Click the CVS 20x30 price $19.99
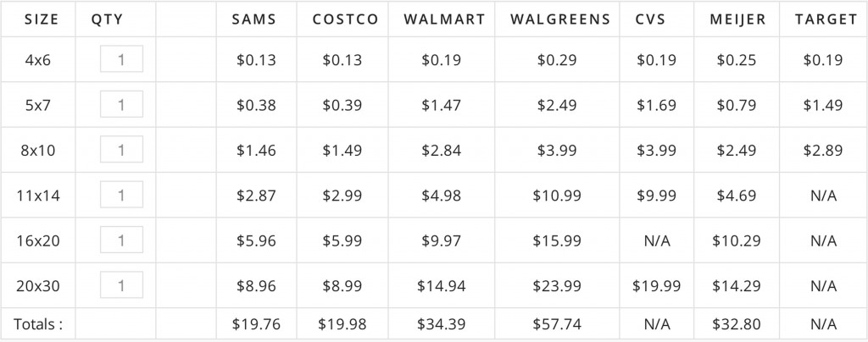 pos(657,285)
